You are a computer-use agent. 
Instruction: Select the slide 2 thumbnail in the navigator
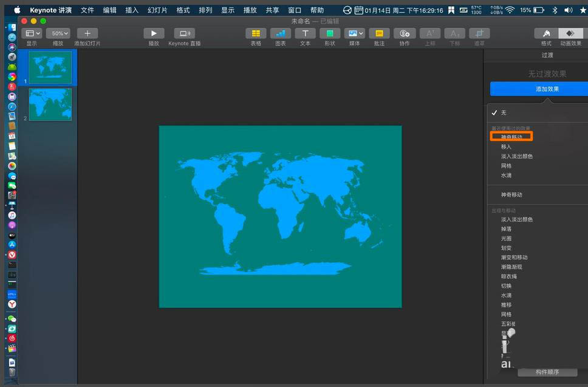pyautogui.click(x=50, y=104)
